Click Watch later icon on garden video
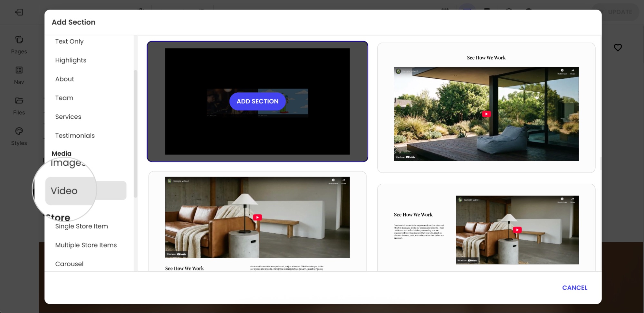 (x=562, y=71)
